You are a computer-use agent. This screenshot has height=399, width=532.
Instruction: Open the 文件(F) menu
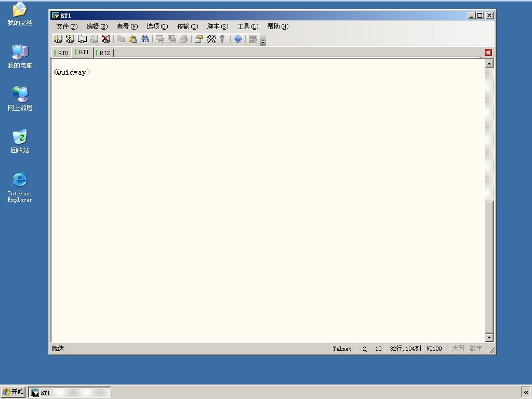click(67, 26)
